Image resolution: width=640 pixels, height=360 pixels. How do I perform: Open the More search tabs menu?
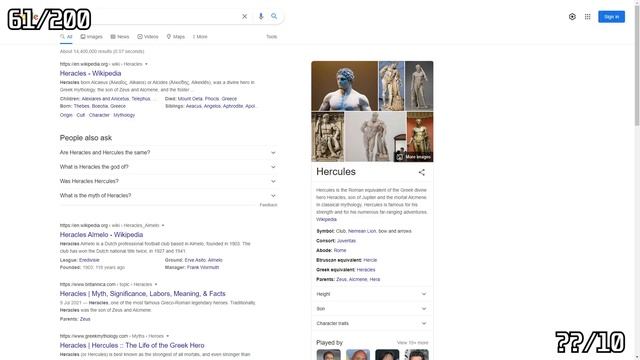(200, 37)
